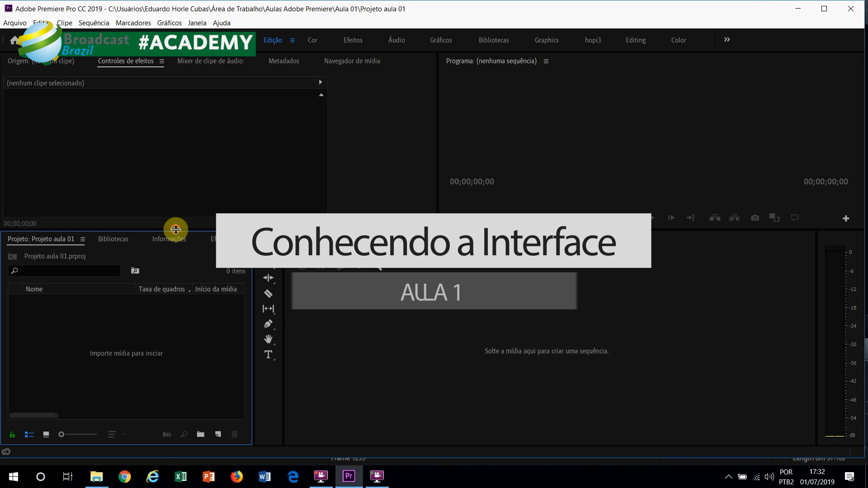Click the Lift button in Program monitor

click(715, 218)
